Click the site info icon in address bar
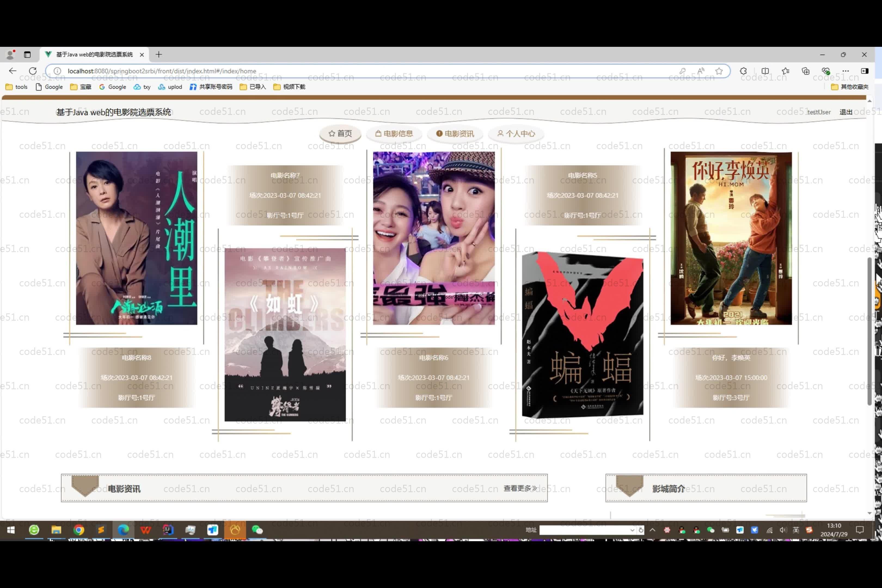The image size is (882, 588). click(57, 71)
